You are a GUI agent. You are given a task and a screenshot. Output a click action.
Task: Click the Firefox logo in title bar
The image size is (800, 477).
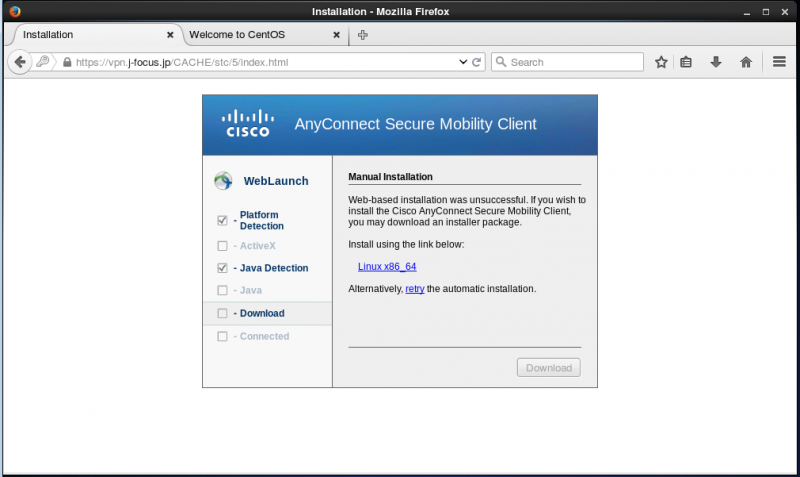pos(15,11)
